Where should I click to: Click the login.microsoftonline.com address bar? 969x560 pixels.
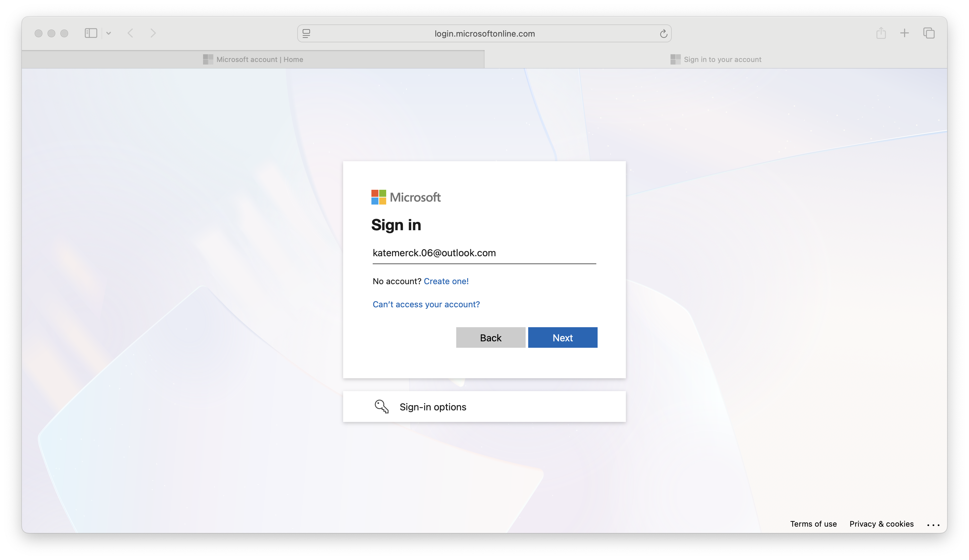click(484, 34)
